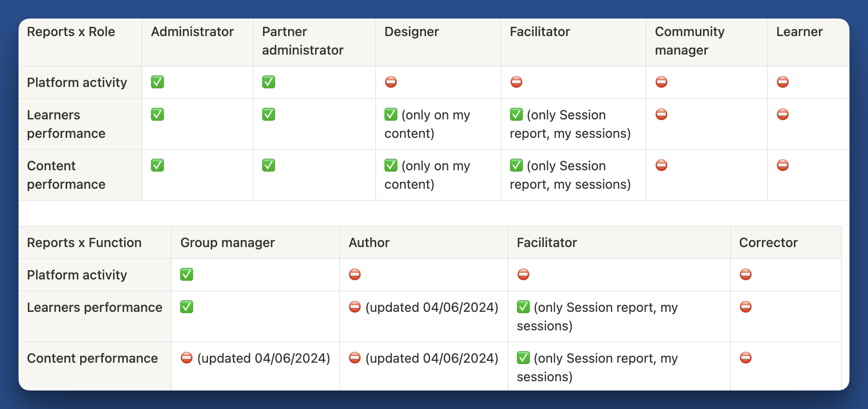Click Partner administrator's Content performance checkmark
This screenshot has width=868, height=409.
click(x=269, y=166)
